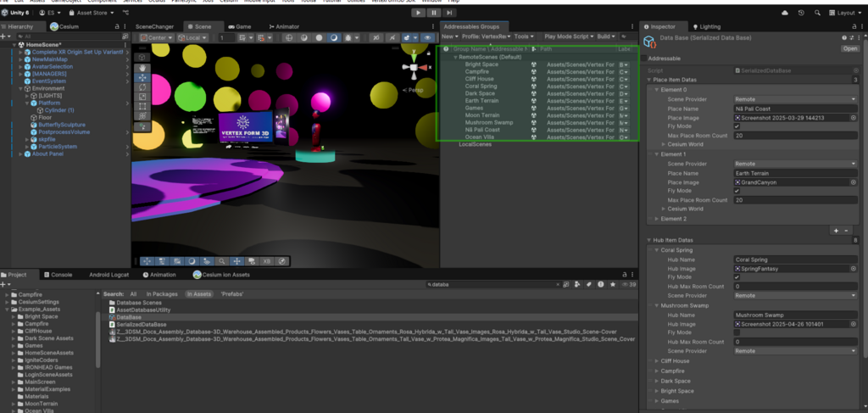Click the Open button in Inspector

849,48
